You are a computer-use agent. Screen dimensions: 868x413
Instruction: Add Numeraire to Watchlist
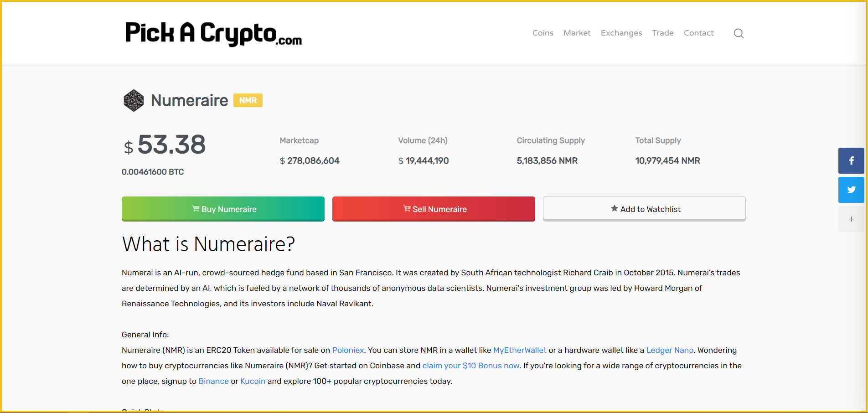pos(644,209)
